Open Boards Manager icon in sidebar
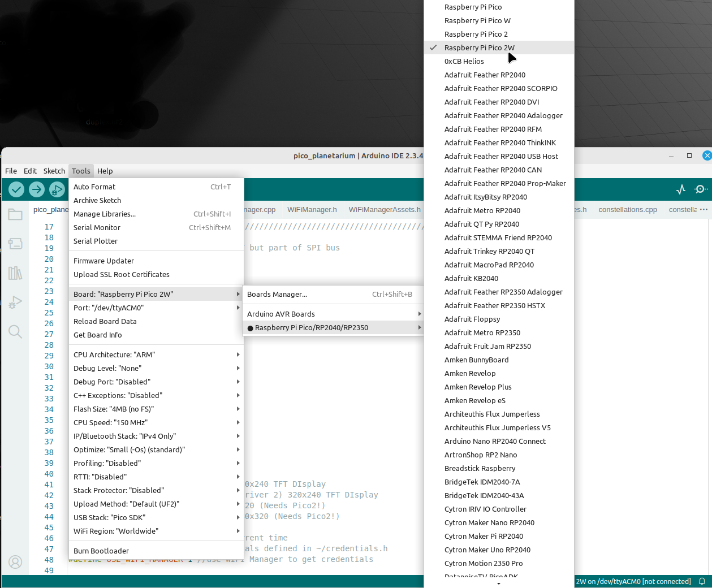 click(x=15, y=244)
